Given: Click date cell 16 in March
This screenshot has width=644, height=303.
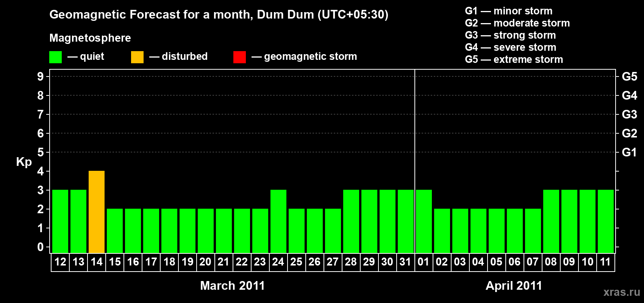Looking at the screenshot, I should [133, 262].
